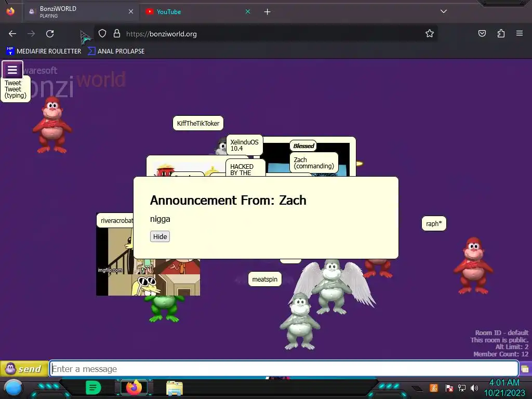Click the forward navigation arrow
532x399 pixels.
pos(31,34)
